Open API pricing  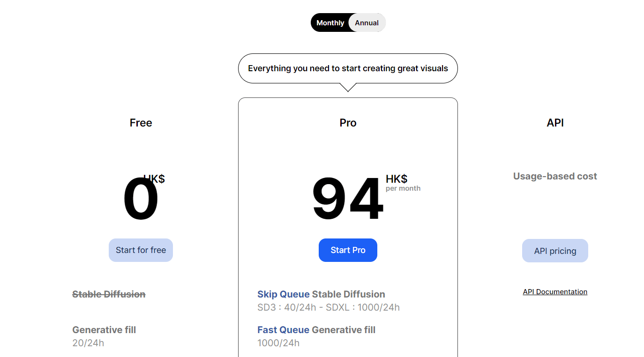(555, 250)
